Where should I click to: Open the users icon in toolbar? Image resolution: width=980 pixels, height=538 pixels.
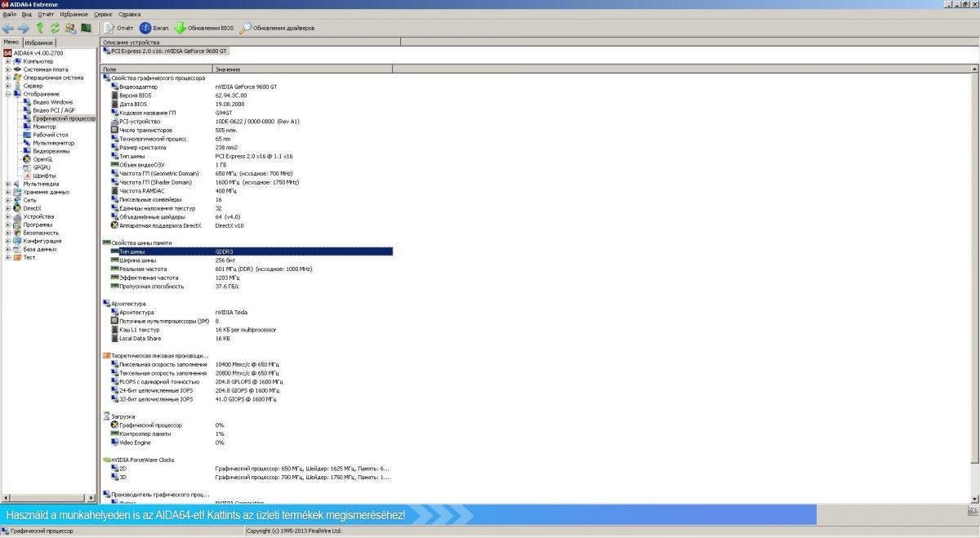pos(70,28)
